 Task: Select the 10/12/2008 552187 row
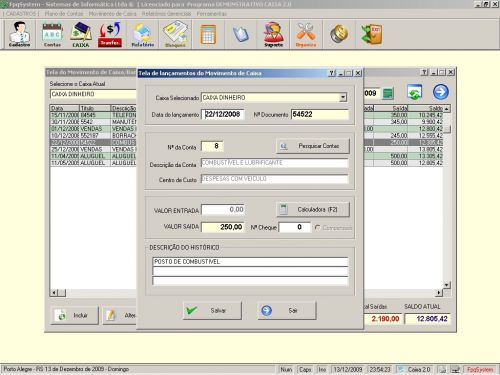(93, 136)
